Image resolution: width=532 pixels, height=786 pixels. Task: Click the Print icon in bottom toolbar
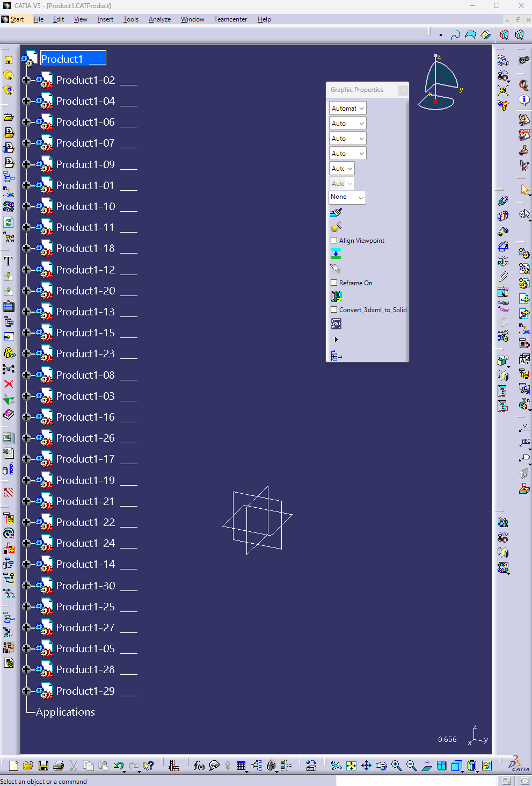click(x=59, y=766)
